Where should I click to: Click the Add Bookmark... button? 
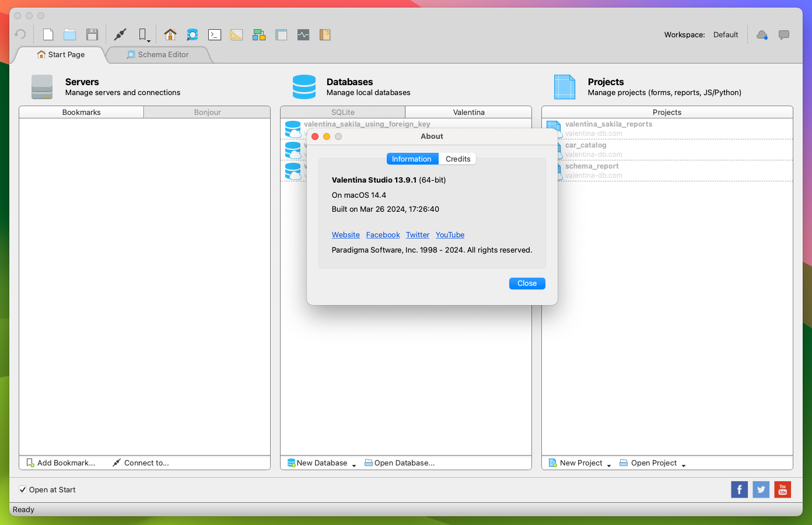click(x=61, y=463)
